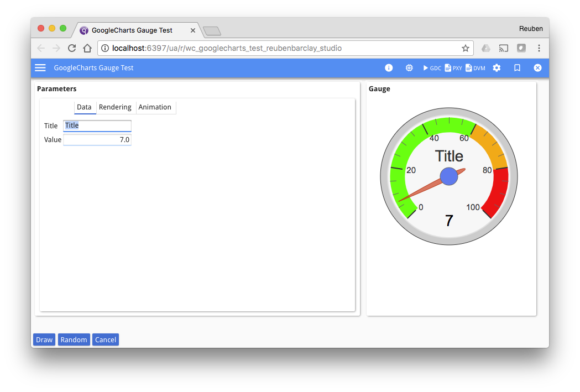
Task: Click the Value input showing 7.0
Action: (97, 139)
